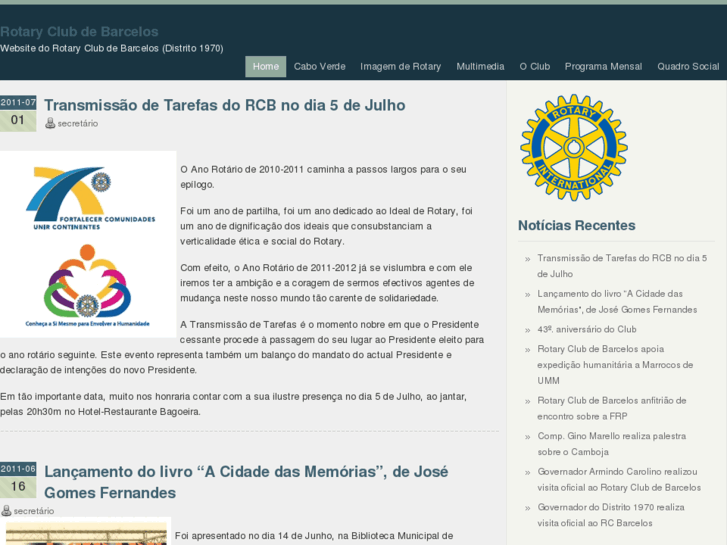Click the Rotary International wheel logo

point(574,147)
